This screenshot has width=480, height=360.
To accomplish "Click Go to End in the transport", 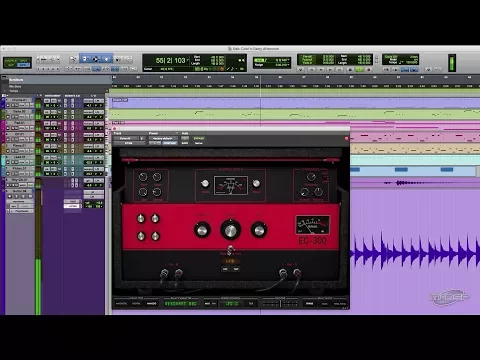I will 340,70.
